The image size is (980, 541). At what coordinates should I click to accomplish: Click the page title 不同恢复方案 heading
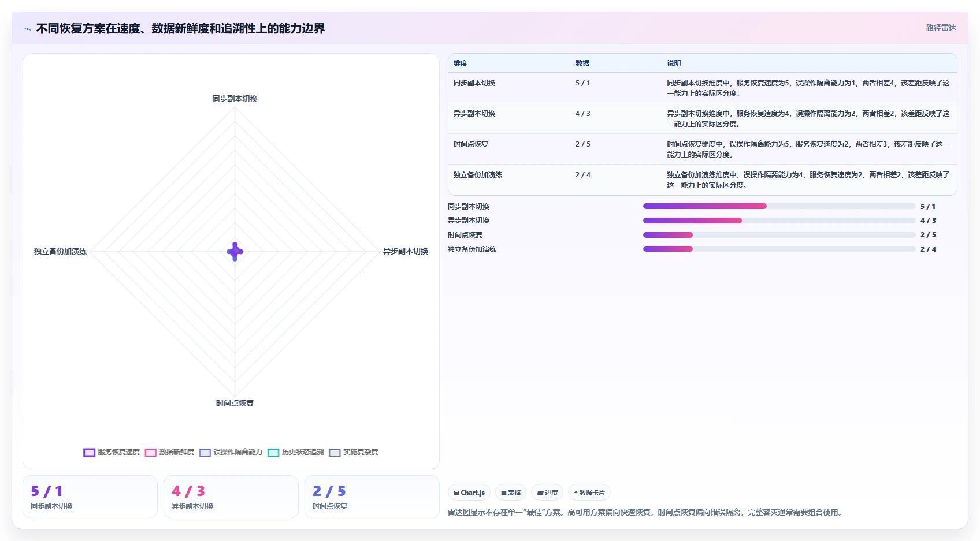coord(180,29)
